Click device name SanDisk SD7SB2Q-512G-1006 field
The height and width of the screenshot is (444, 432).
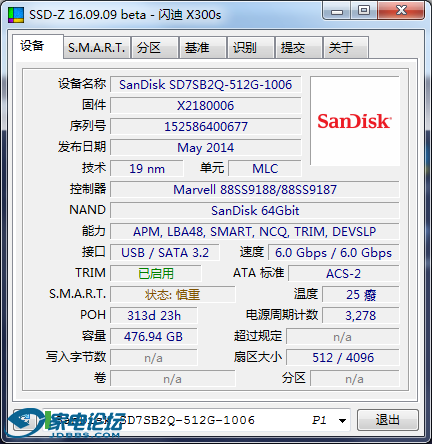pyautogui.click(x=206, y=85)
